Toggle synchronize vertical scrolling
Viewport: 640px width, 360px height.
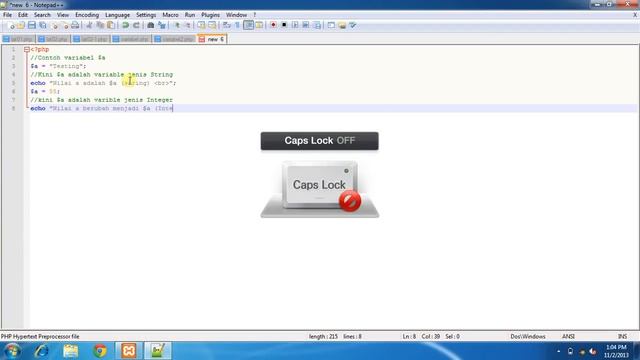pyautogui.click(x=201, y=25)
